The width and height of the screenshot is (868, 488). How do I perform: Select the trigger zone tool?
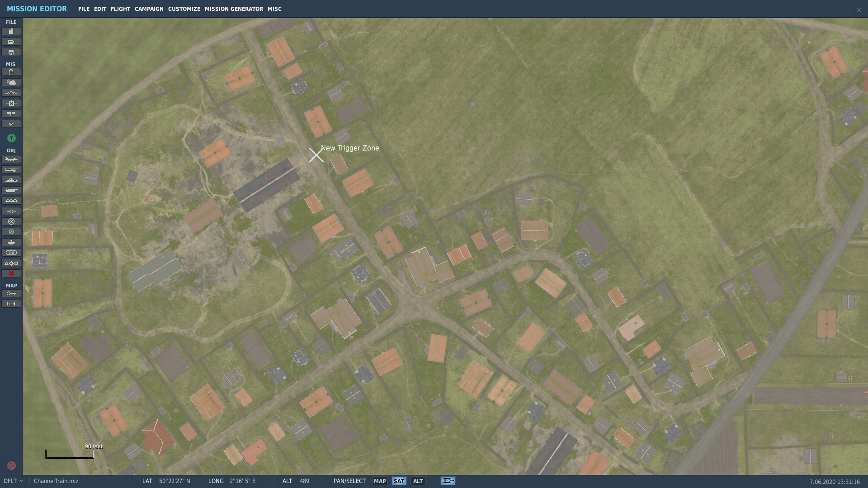click(x=11, y=232)
